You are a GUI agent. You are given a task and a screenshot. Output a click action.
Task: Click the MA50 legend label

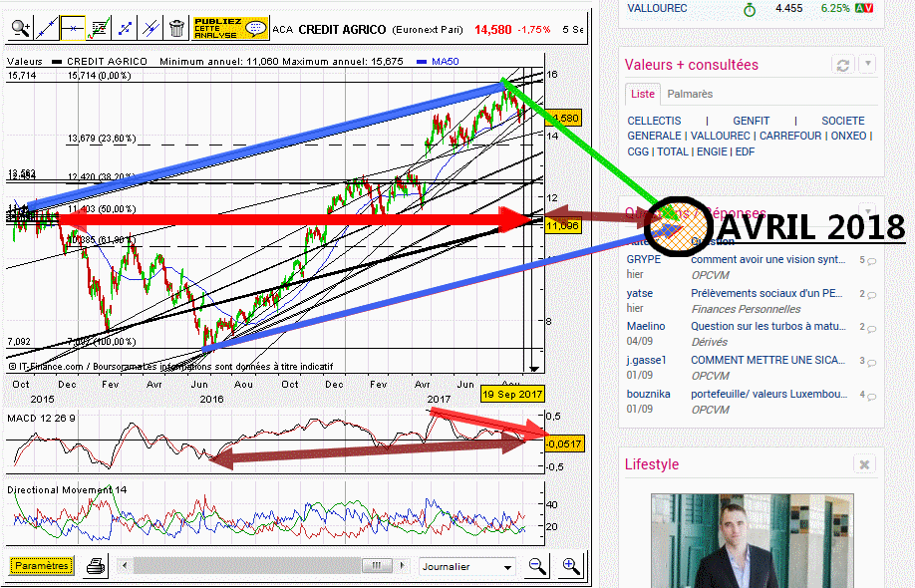pos(446,61)
